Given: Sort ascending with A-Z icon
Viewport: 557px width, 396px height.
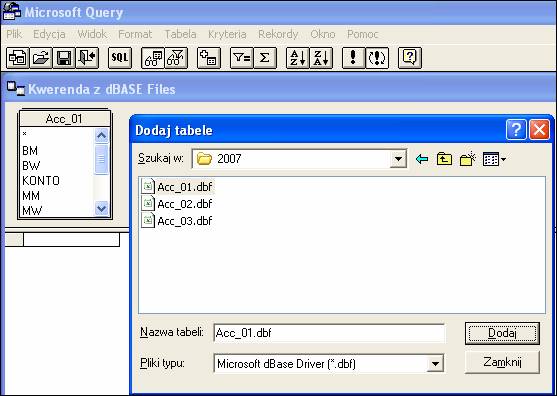Looking at the screenshot, I should [298, 58].
